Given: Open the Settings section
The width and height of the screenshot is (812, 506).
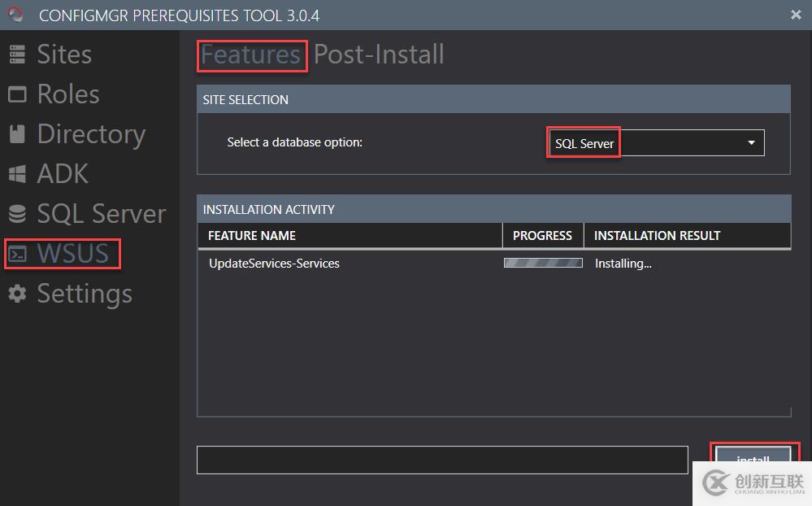Looking at the screenshot, I should pos(85,294).
